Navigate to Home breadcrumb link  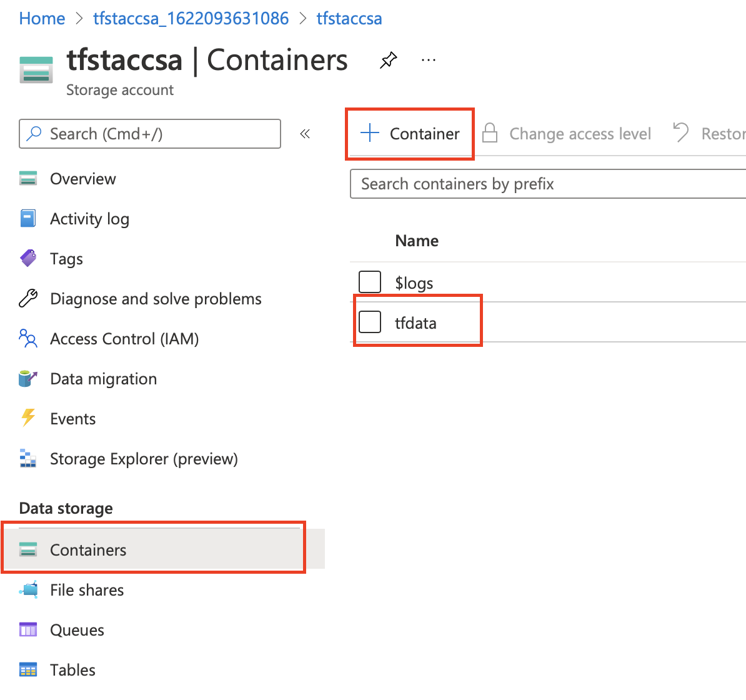[42, 19]
